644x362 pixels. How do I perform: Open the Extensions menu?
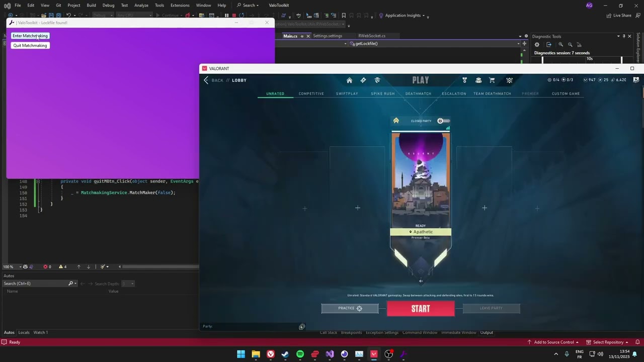tap(180, 5)
